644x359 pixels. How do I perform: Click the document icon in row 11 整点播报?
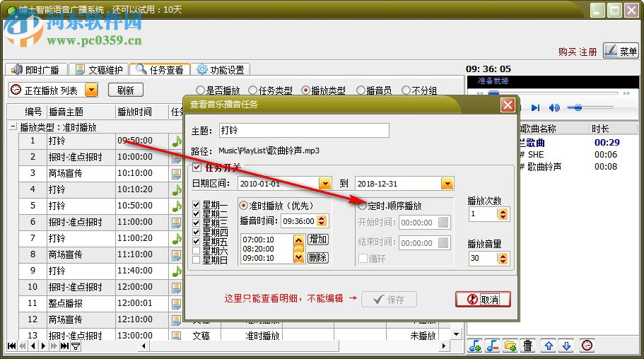(x=176, y=304)
